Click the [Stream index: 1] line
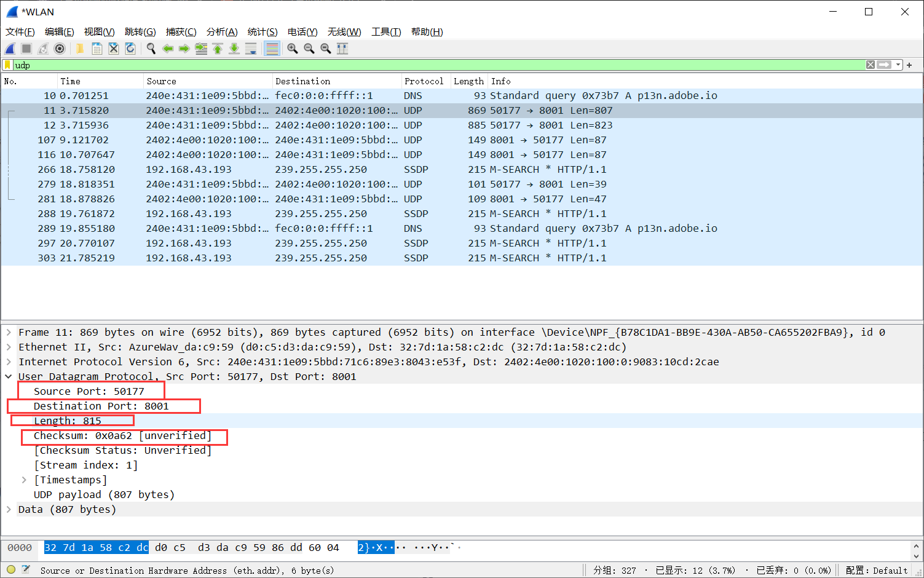Viewport: 924px width, 578px height. (86, 465)
